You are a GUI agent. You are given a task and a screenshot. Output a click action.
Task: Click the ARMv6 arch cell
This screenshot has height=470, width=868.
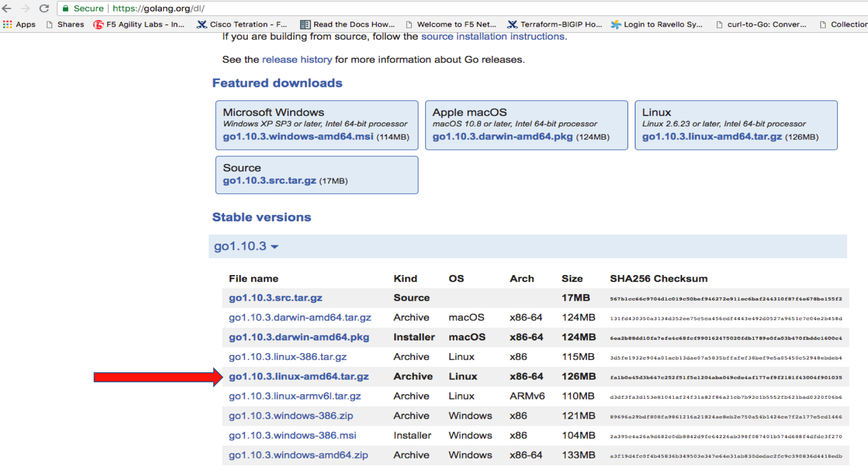(x=527, y=396)
